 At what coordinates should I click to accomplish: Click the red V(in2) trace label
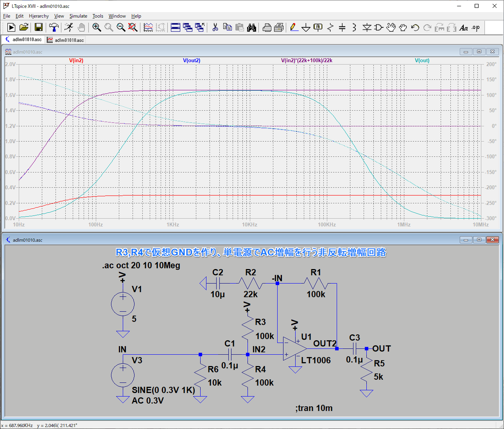click(76, 61)
